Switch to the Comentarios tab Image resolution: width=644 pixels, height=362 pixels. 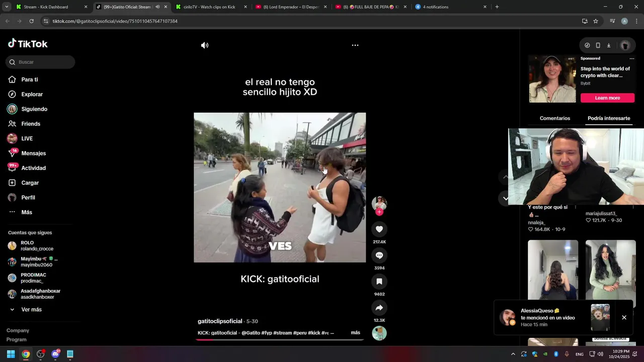click(x=555, y=118)
